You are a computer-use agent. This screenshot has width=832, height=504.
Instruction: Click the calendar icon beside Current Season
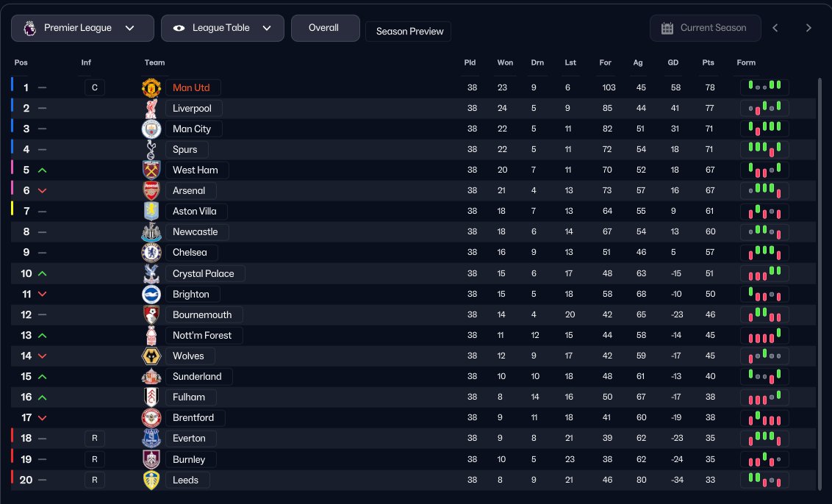667,29
